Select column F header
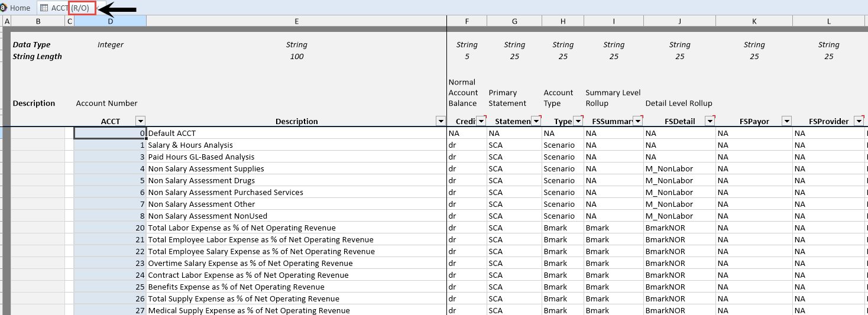This screenshot has width=868, height=315. coord(467,21)
